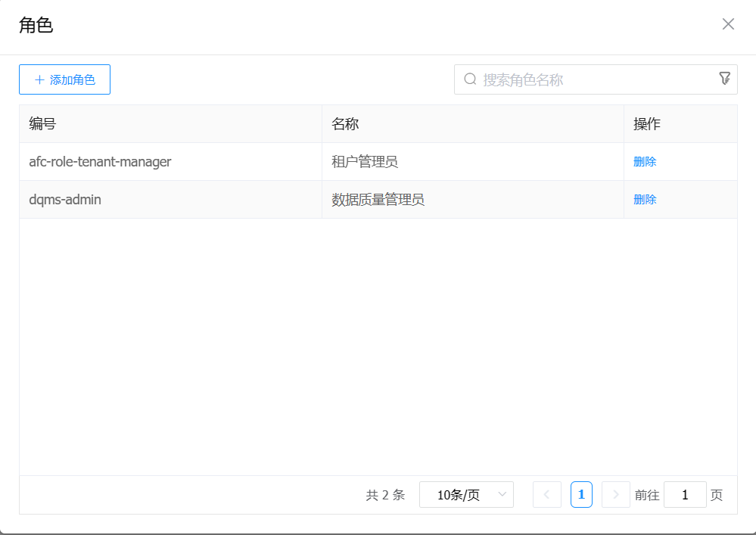The height and width of the screenshot is (535, 756).
Task: Select page 1 in pagination
Action: (x=581, y=495)
